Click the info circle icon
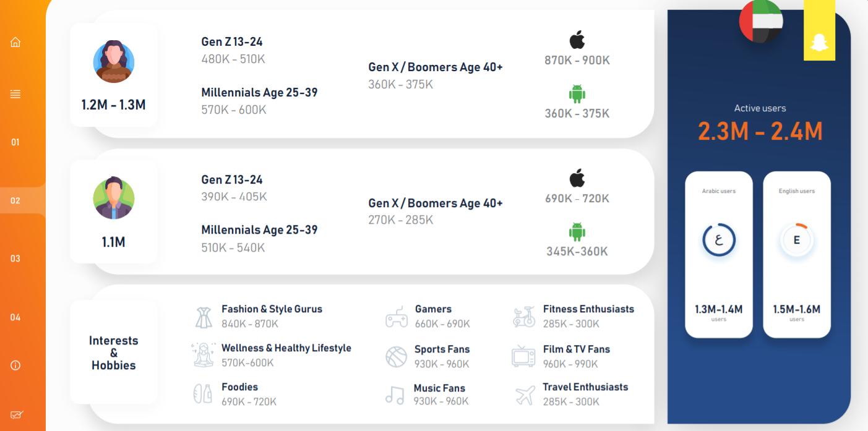 click(x=15, y=365)
